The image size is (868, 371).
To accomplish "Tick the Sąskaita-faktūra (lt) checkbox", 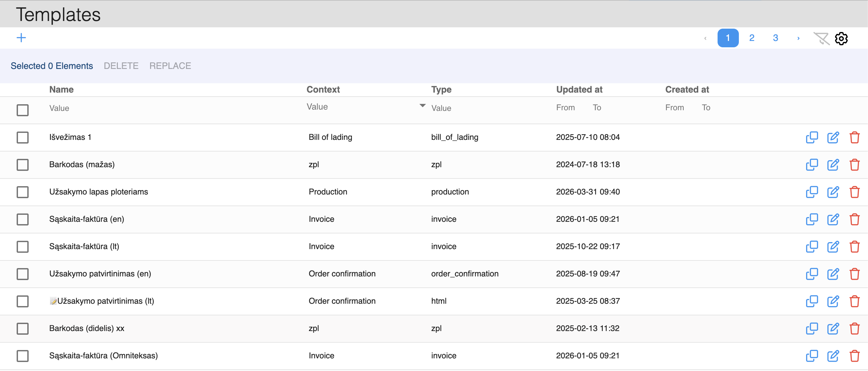I will [23, 246].
